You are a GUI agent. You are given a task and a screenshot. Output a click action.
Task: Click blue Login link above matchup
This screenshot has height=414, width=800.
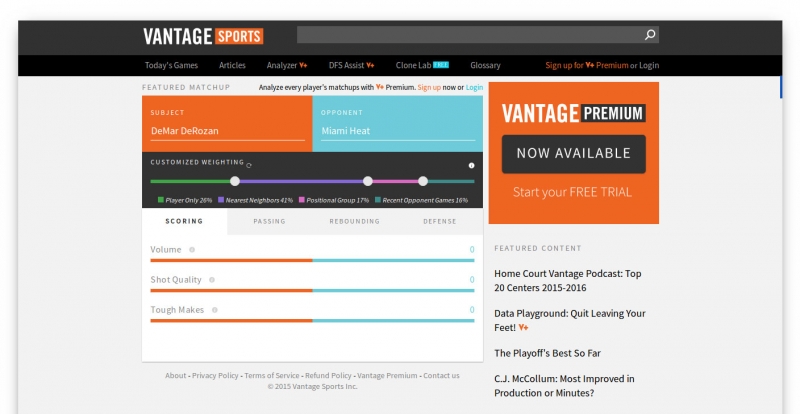[474, 87]
